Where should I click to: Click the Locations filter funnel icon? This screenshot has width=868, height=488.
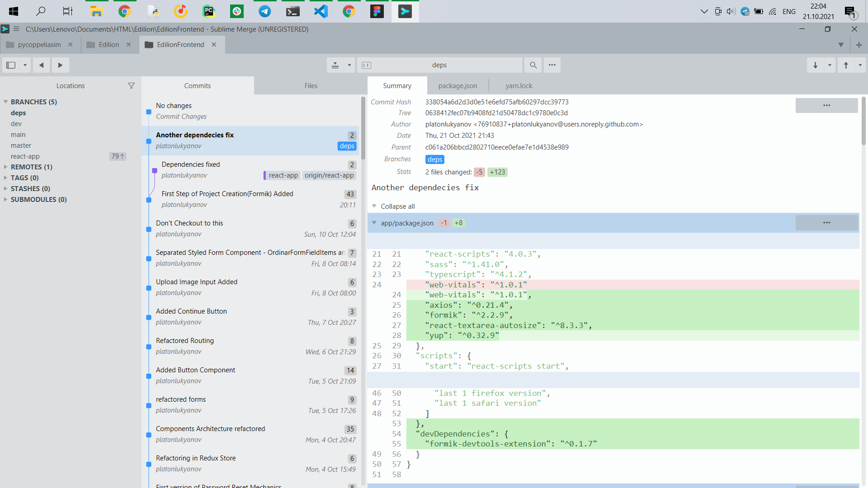pyautogui.click(x=131, y=86)
